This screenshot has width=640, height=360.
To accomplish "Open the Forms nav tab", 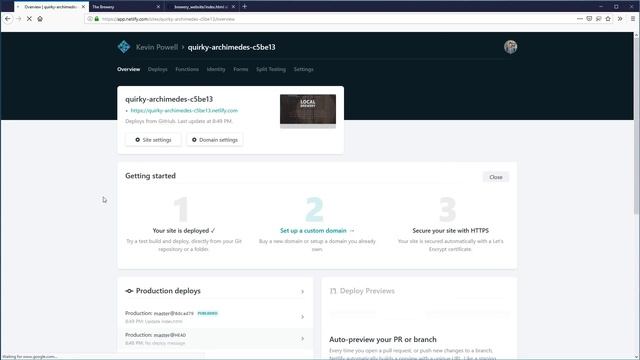I will click(x=241, y=69).
